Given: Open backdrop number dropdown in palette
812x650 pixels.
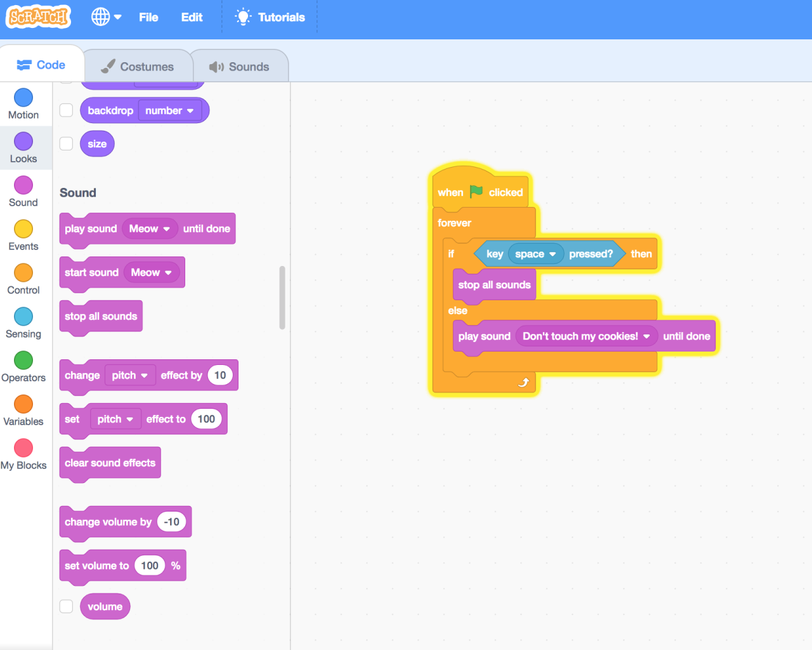Looking at the screenshot, I should pos(169,110).
